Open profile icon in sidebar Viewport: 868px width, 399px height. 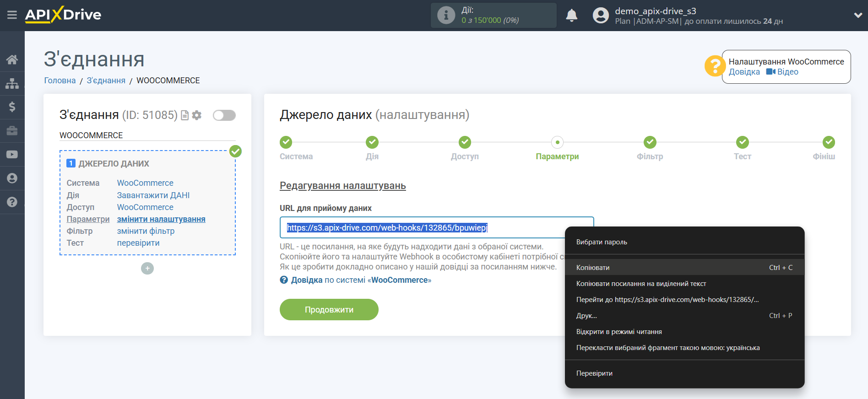[x=12, y=178]
